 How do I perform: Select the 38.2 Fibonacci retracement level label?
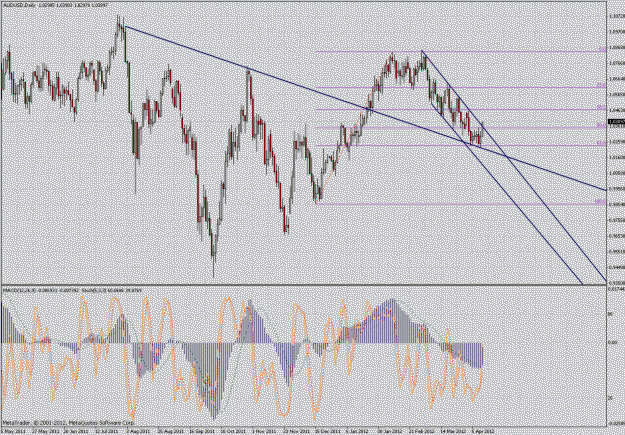pyautogui.click(x=601, y=107)
